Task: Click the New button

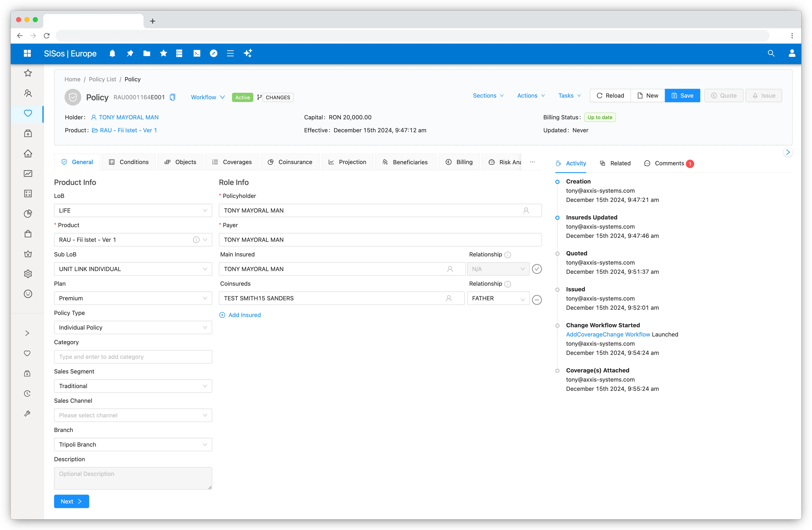Action: 648,96
